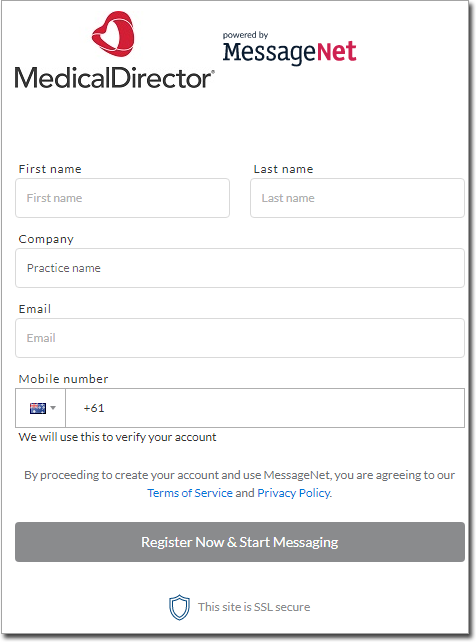Click the MessageNet powered-by logo
This screenshot has width=476, height=642.
(x=289, y=48)
